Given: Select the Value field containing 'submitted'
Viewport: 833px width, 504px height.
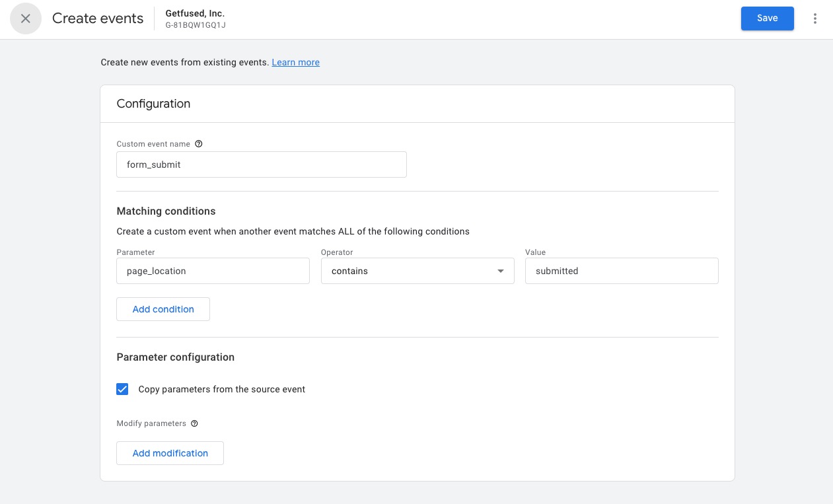Looking at the screenshot, I should pos(621,271).
